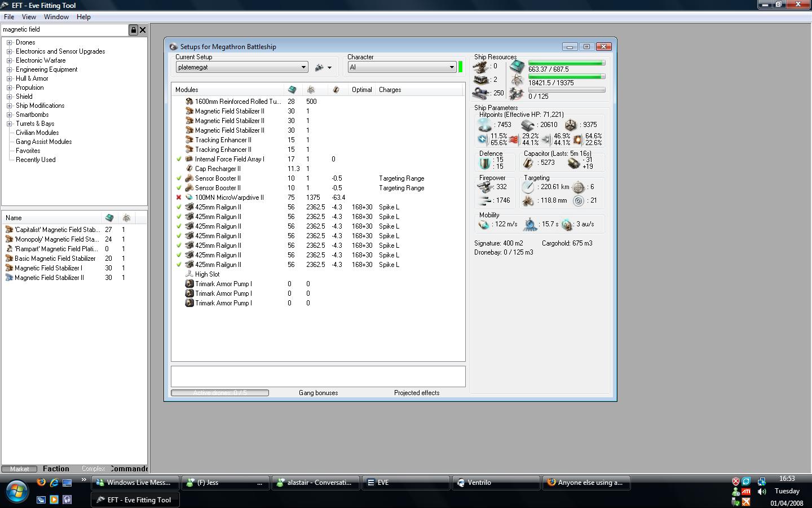Toggle the first Sensor Booster II checkmark
This screenshot has width=812, height=508.
179,178
